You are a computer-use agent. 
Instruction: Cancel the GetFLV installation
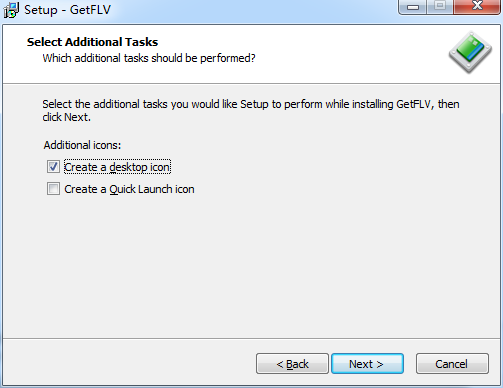452,364
